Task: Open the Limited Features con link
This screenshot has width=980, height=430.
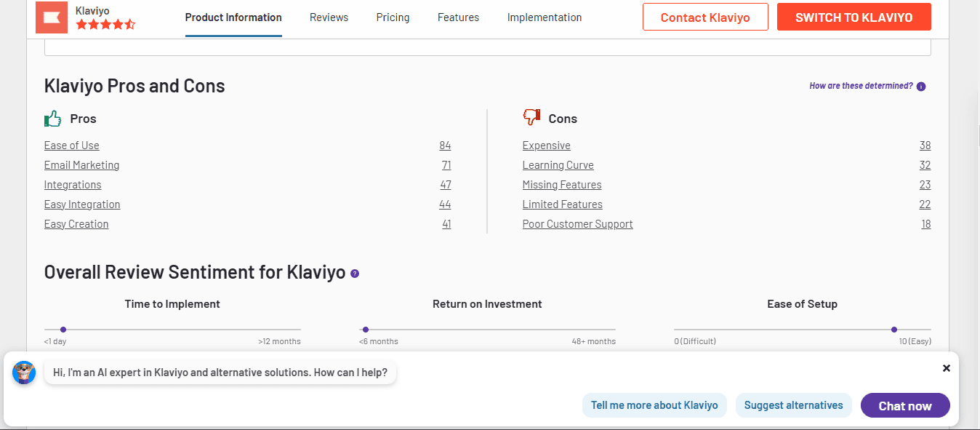Action: (563, 204)
